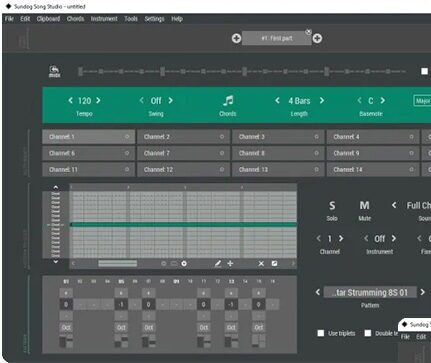431x363 pixels.
Task: Click piano roll scroll right arrow
Action: tap(293, 264)
